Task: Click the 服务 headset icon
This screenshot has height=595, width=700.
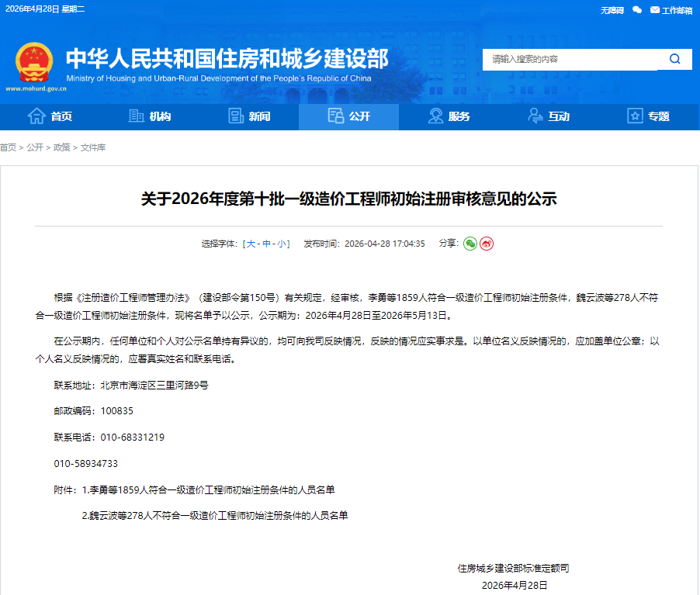Action: [x=435, y=116]
